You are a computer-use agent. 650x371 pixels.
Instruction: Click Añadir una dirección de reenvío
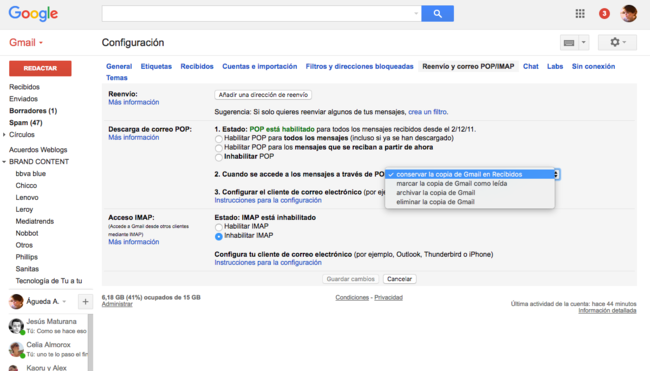tap(263, 95)
